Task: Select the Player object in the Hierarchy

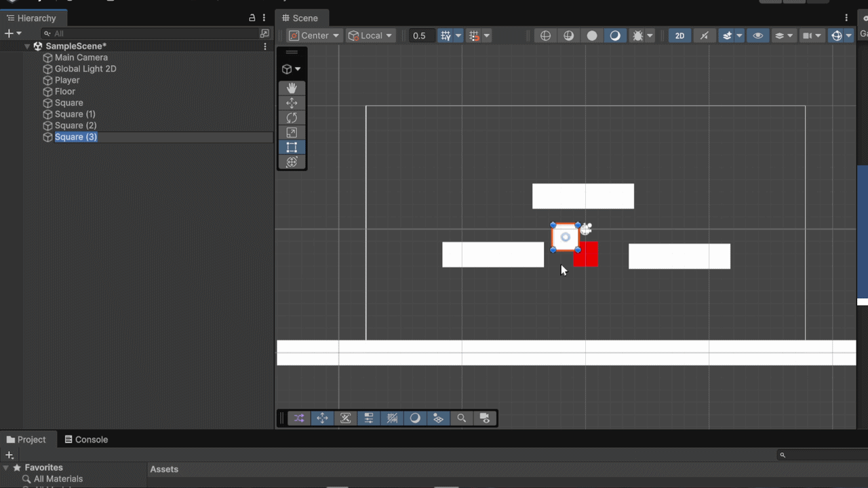Action: [x=67, y=79]
